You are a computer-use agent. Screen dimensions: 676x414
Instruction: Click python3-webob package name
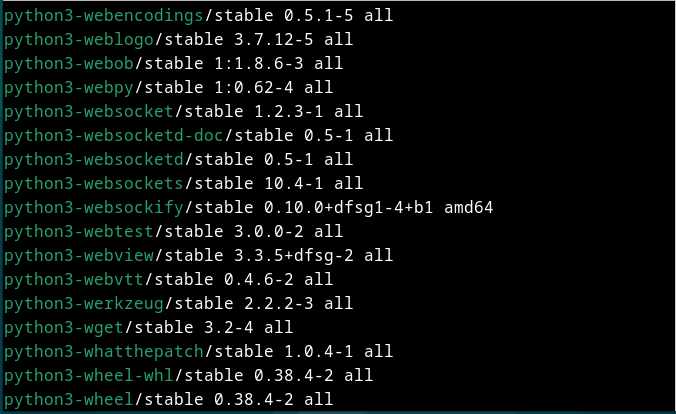tap(69, 64)
